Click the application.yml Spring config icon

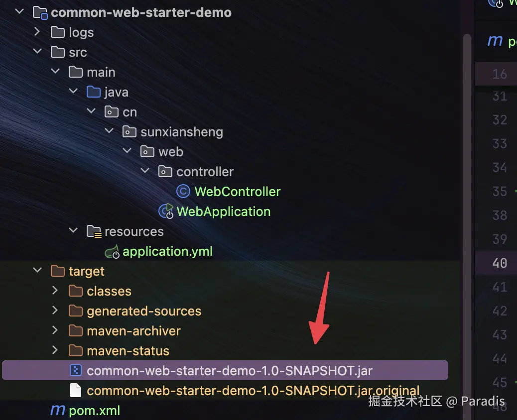(112, 252)
